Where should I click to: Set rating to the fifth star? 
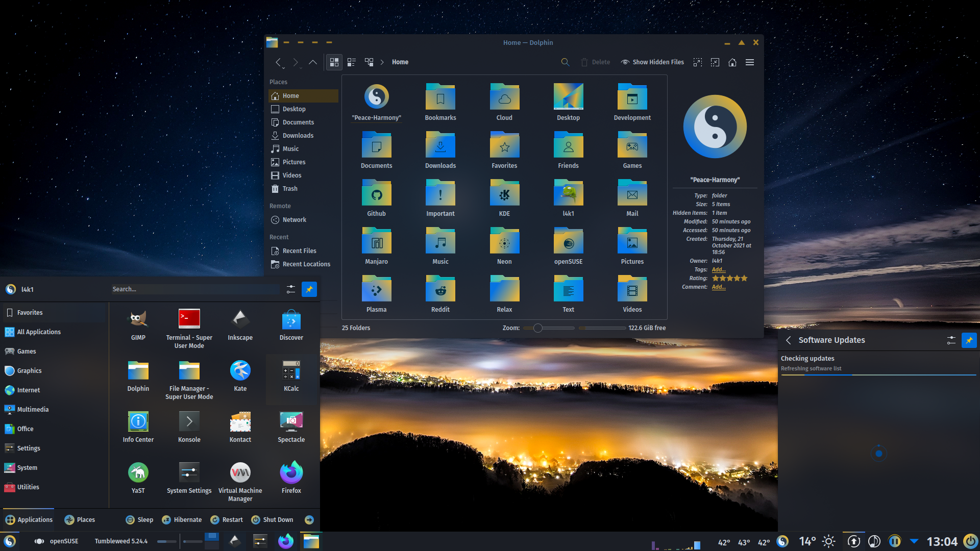(744, 278)
